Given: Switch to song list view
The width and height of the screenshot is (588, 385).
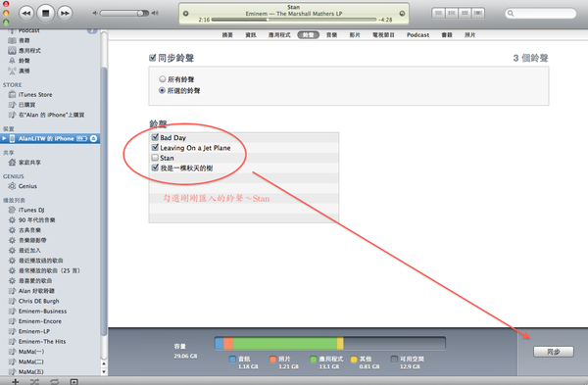Looking at the screenshot, I should [x=438, y=13].
